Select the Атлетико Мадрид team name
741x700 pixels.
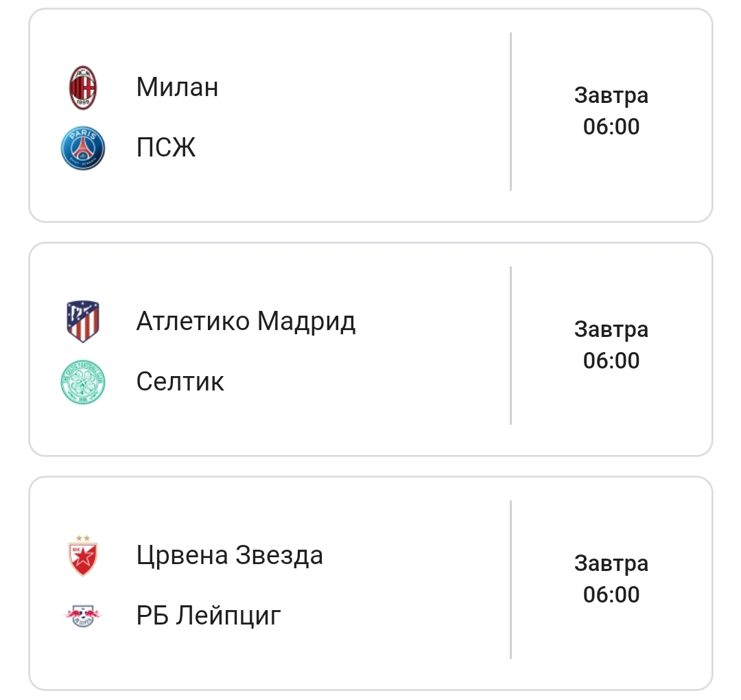coord(247,320)
